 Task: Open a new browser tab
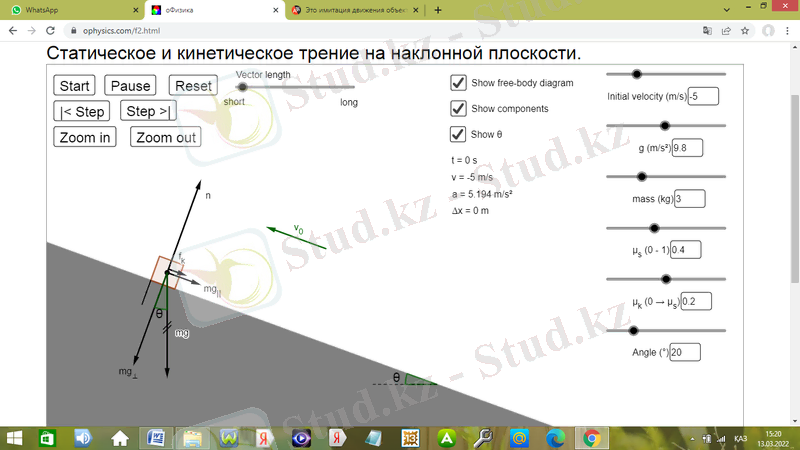point(438,10)
